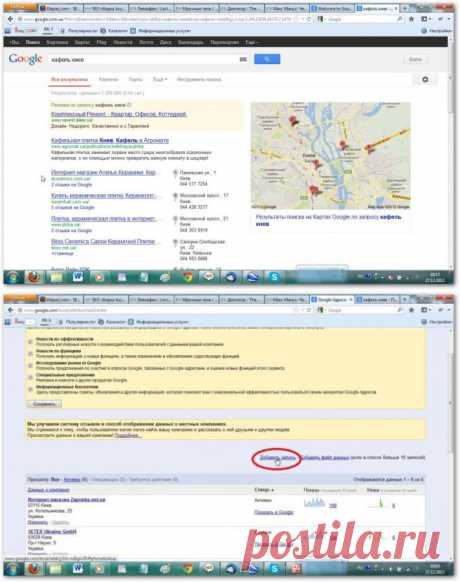Click 'Показать в Google' link
Screen dimensions: 460x582
(x=274, y=512)
